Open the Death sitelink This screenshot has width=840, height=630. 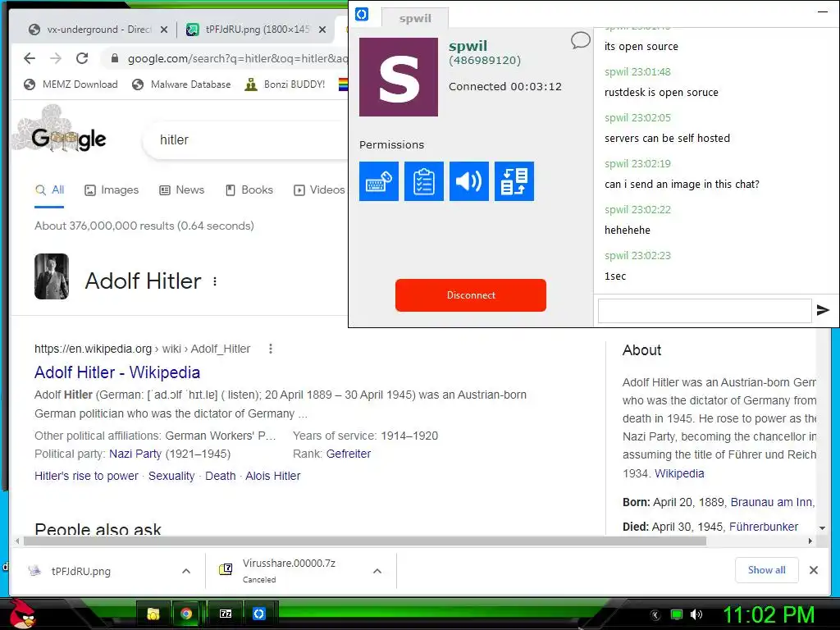point(220,476)
